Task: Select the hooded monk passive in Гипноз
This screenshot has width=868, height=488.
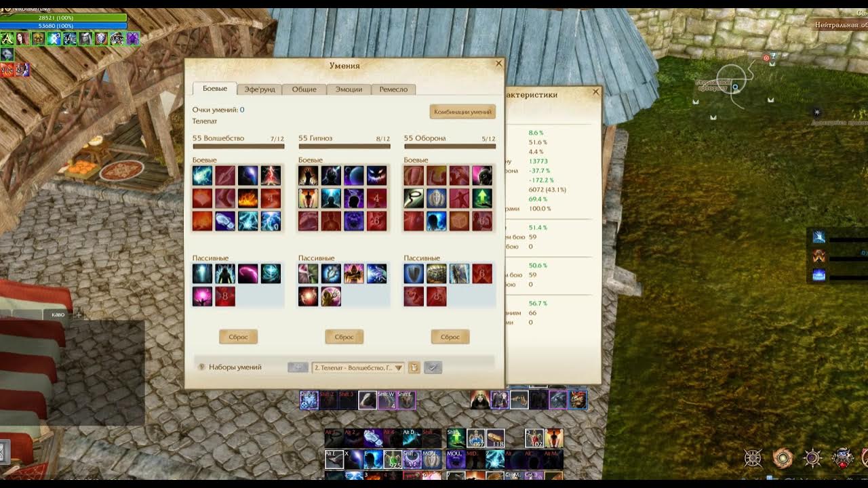Action: point(353,274)
